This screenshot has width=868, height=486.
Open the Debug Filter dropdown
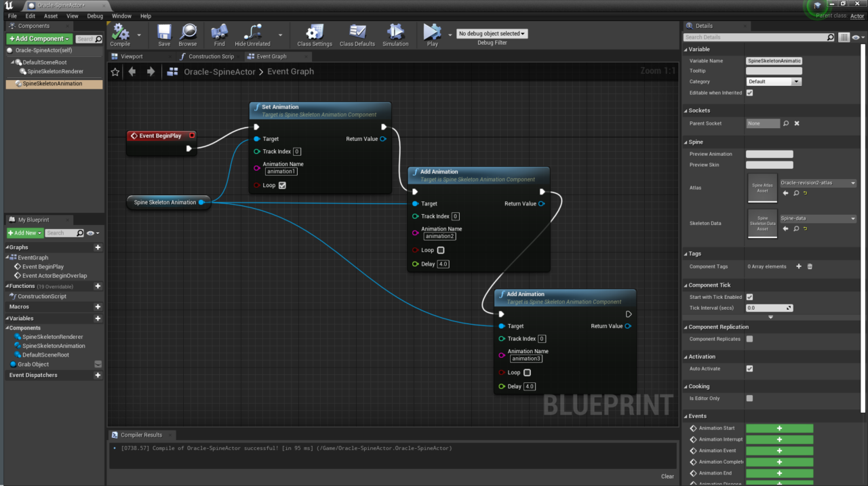(492, 33)
